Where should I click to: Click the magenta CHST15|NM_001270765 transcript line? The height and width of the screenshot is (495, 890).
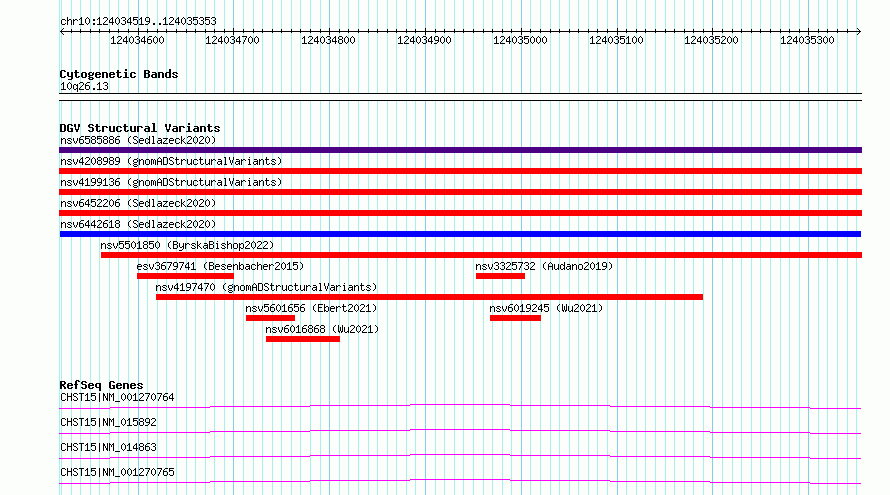click(x=460, y=481)
